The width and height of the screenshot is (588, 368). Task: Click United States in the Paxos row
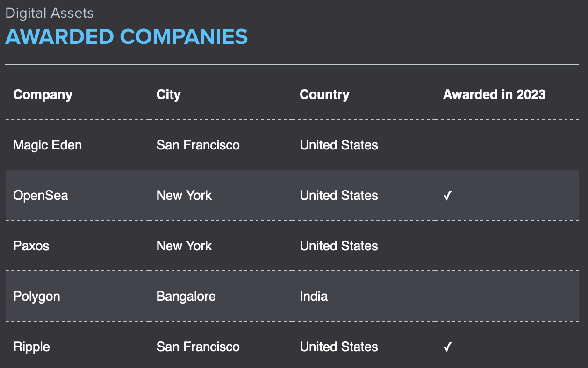tap(339, 246)
